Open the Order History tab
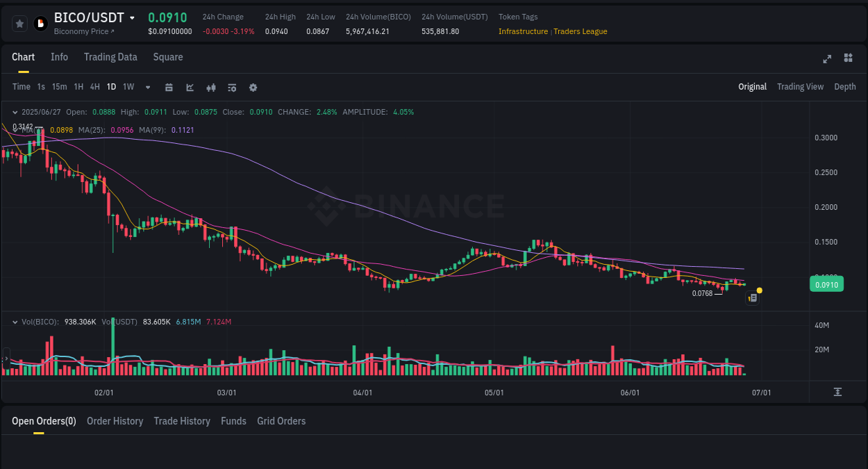The height and width of the screenshot is (469, 868). [x=115, y=421]
